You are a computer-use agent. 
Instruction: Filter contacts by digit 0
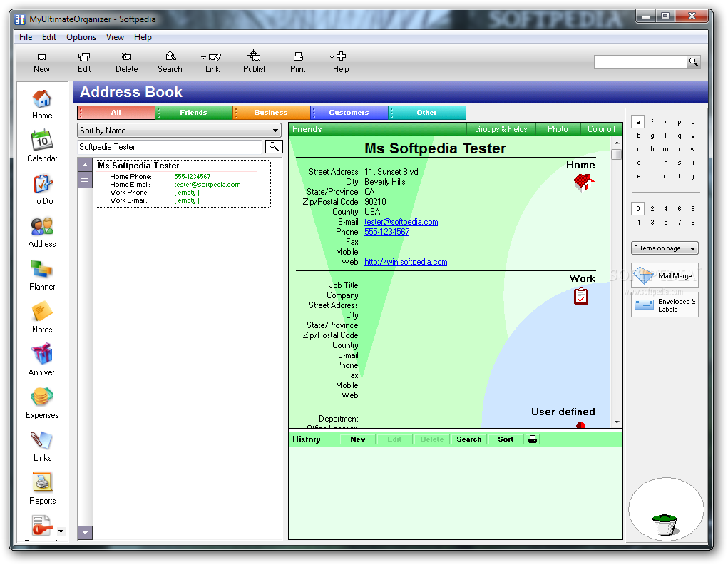[x=638, y=208]
